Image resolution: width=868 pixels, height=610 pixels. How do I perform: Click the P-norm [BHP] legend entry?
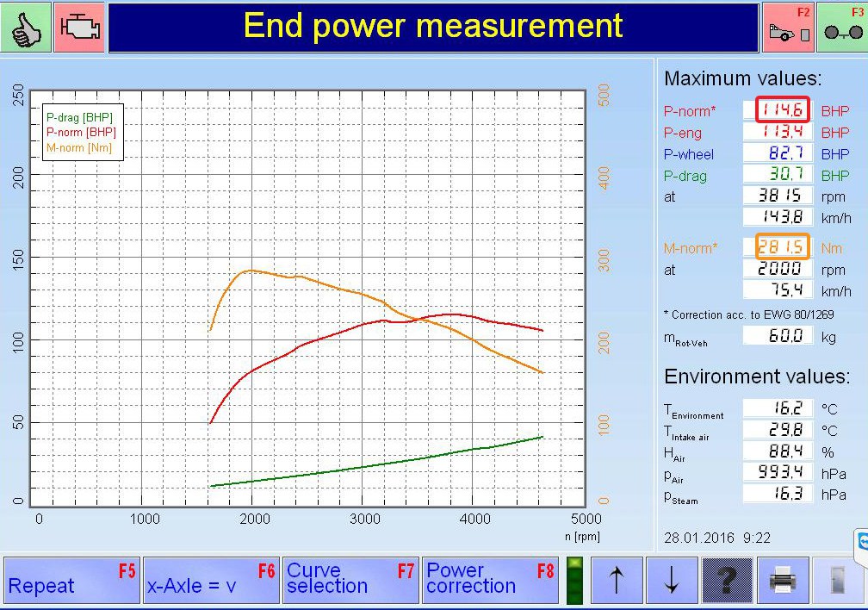(x=81, y=133)
